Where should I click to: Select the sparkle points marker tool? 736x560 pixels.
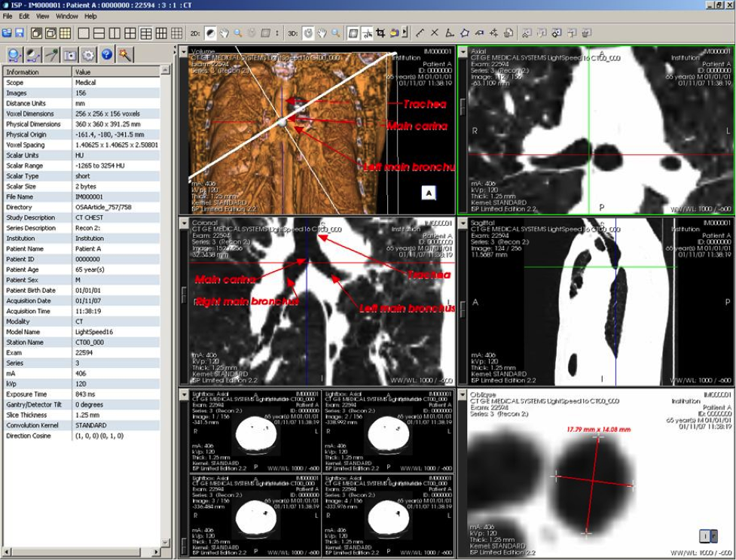pos(493,33)
